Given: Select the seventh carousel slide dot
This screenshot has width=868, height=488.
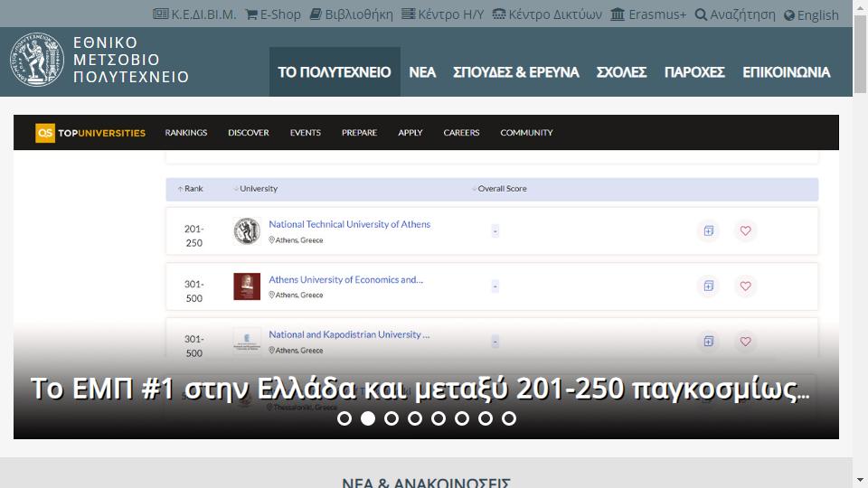Looking at the screenshot, I should click(486, 418).
